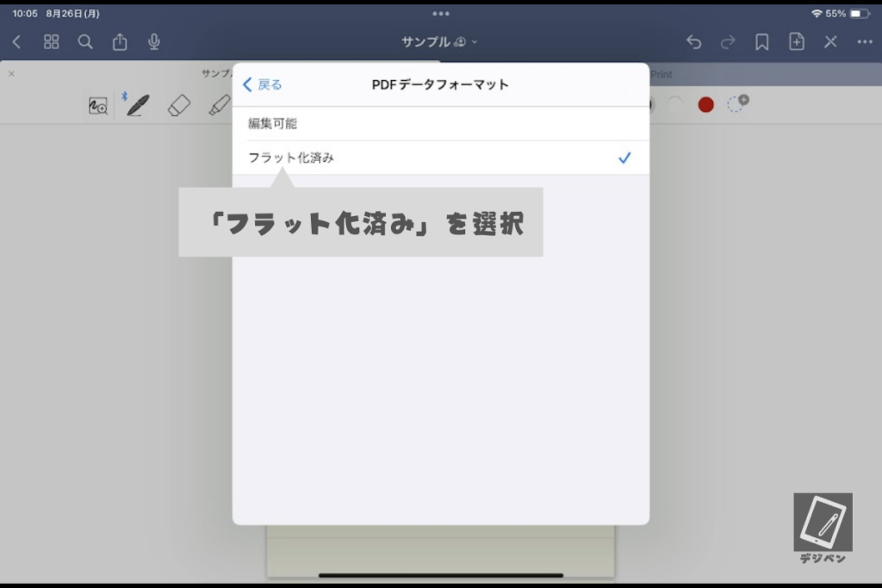
Task: Tap the share/export icon
Action: click(x=120, y=41)
